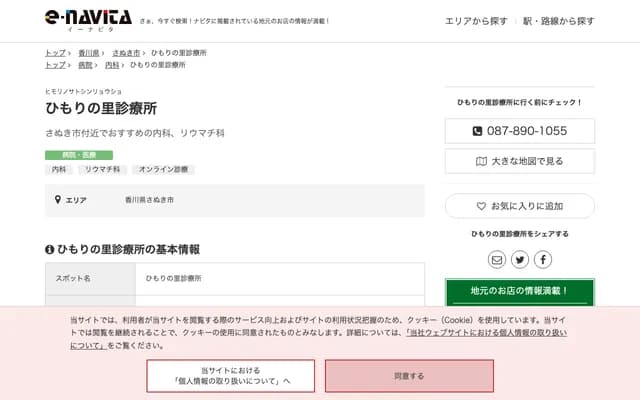Image resolution: width=640 pixels, height=400 pixels.
Task: Open エリアから探す in the header
Action: [476, 21]
